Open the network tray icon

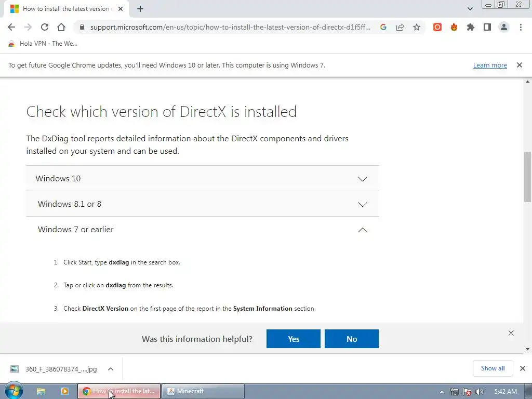454,392
